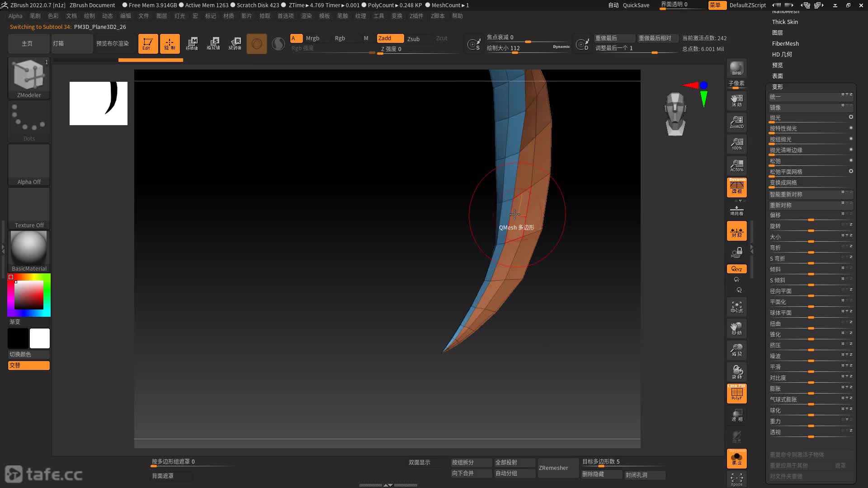Click the BPR render icon

736,69
